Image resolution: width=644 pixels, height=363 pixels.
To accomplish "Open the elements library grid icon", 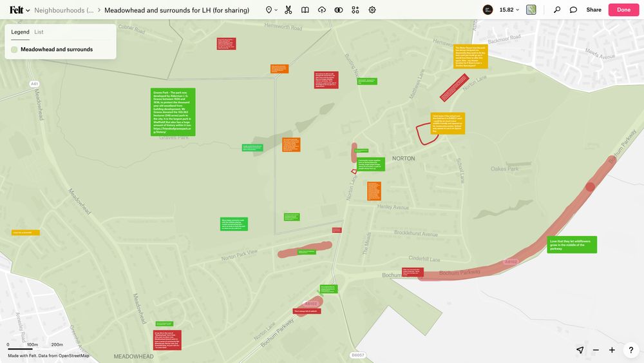I will click(x=355, y=10).
